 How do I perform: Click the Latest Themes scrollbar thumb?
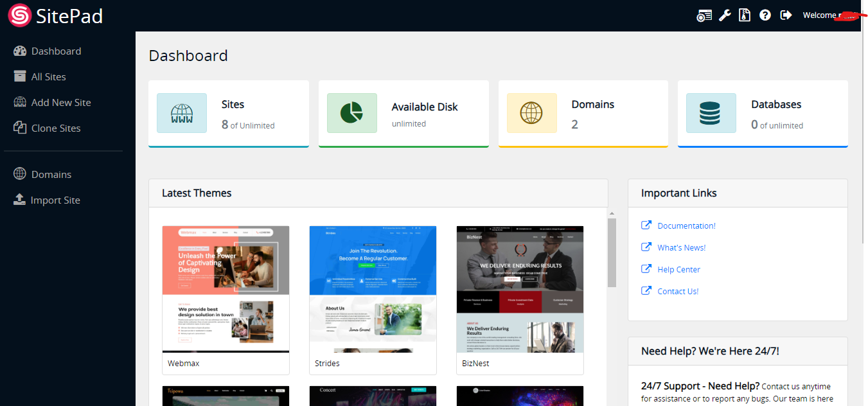(612, 252)
